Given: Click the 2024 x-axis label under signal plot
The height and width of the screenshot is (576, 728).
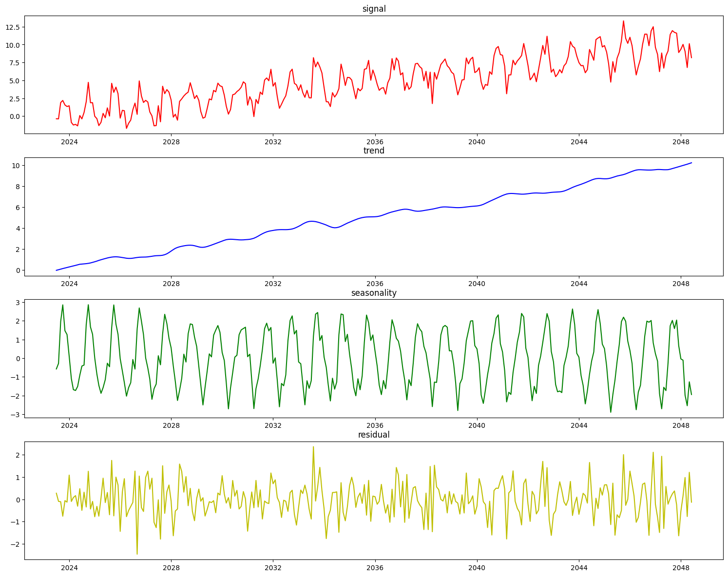Looking at the screenshot, I should 69,141.
